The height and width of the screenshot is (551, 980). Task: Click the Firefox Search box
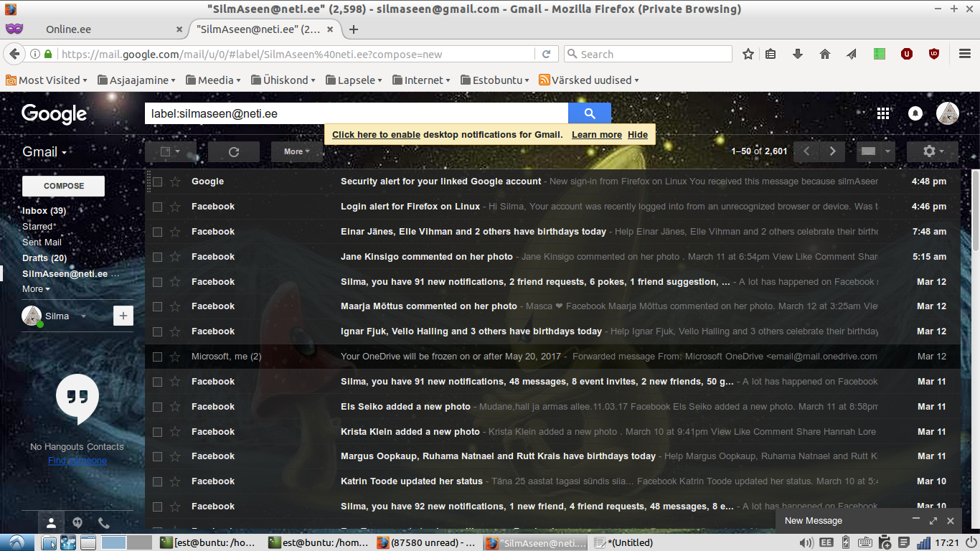pyautogui.click(x=648, y=54)
